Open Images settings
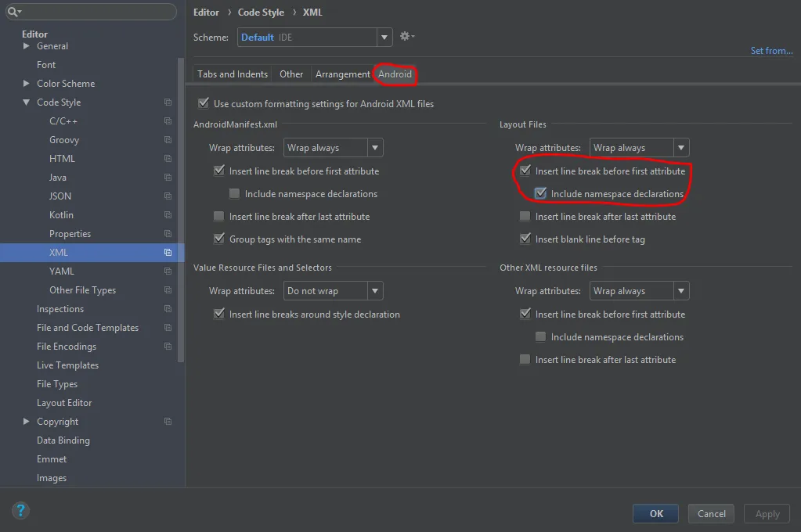 (x=52, y=478)
